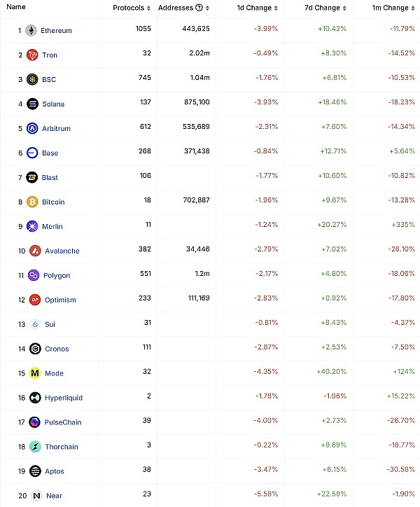Click the Avalanche logo icon
Image resolution: width=420 pixels, height=507 pixels.
click(35, 251)
